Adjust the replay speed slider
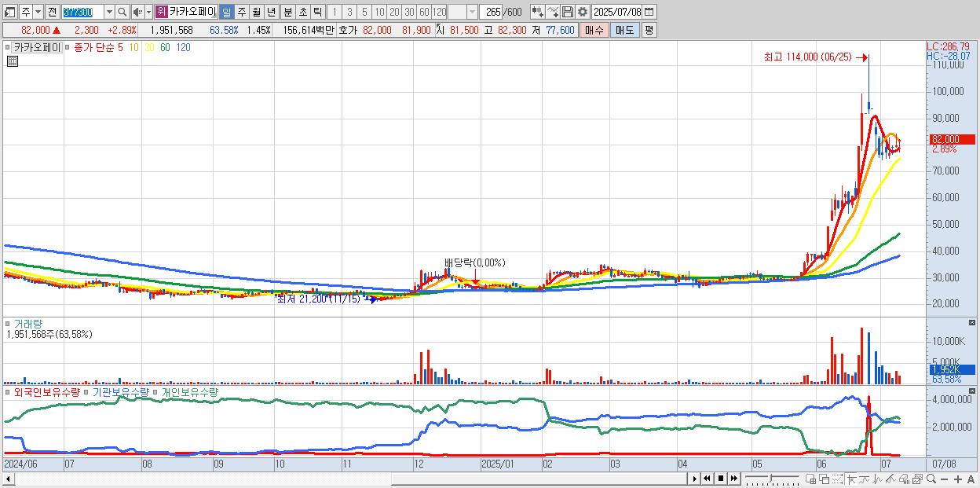Screen dimensions: 980x488 [x=772, y=479]
